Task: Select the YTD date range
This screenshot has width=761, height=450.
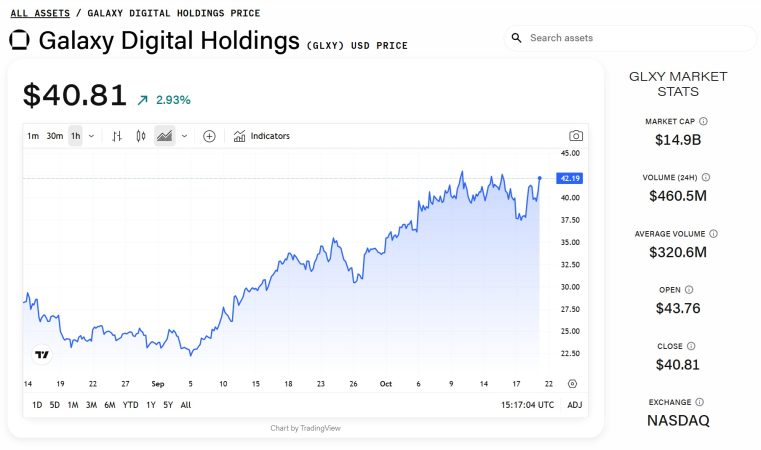Action: 130,405
